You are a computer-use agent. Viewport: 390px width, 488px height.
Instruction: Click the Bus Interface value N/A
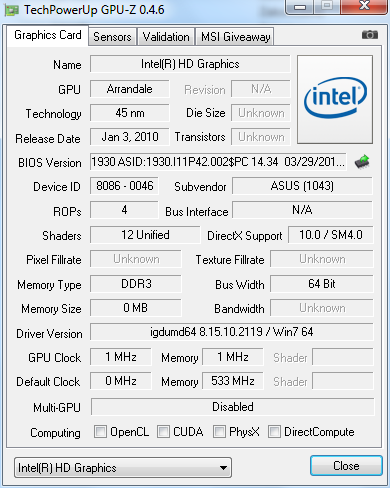click(x=302, y=210)
